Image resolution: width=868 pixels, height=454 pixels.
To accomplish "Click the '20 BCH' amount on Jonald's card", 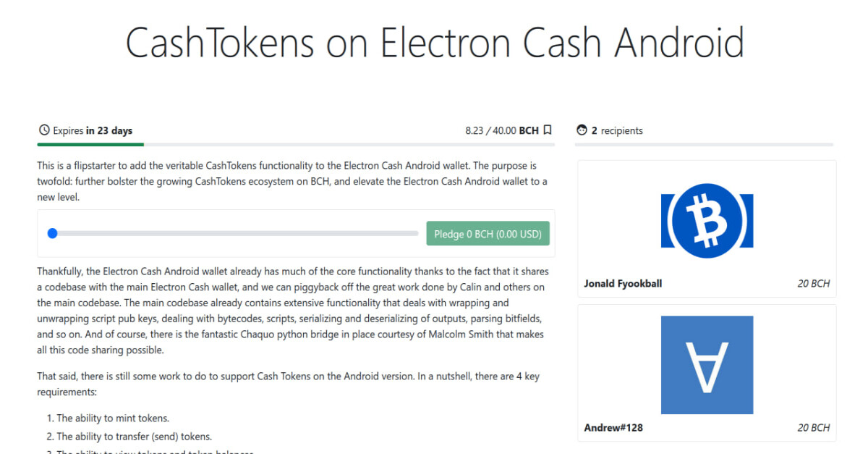I will pos(814,283).
